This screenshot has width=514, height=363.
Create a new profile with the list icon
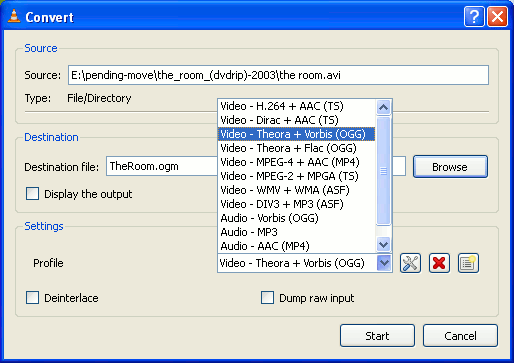pyautogui.click(x=468, y=263)
